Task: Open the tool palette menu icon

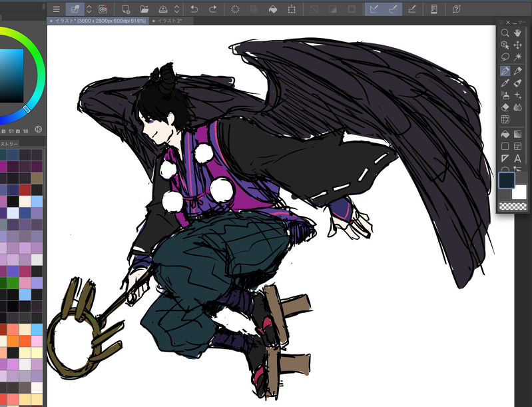Action: (x=501, y=22)
